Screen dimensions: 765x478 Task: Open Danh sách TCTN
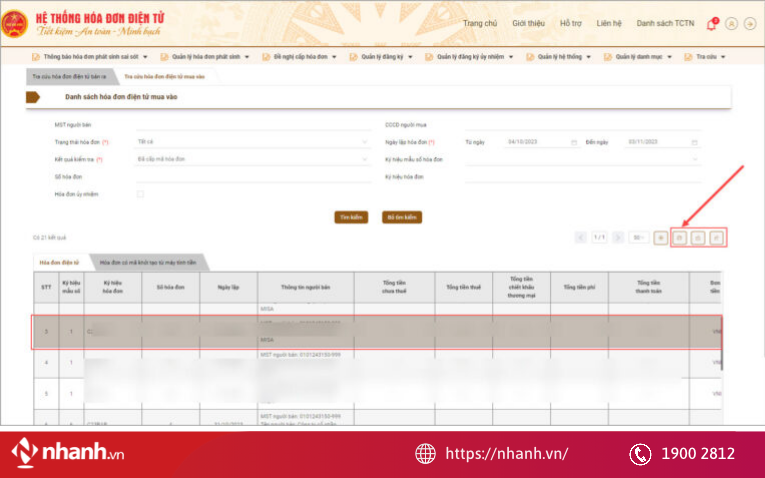pyautogui.click(x=665, y=23)
